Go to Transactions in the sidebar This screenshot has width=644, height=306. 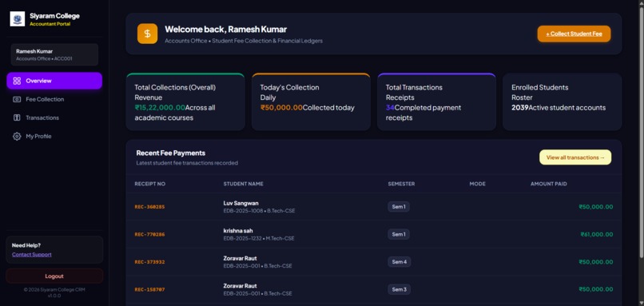pos(54,118)
